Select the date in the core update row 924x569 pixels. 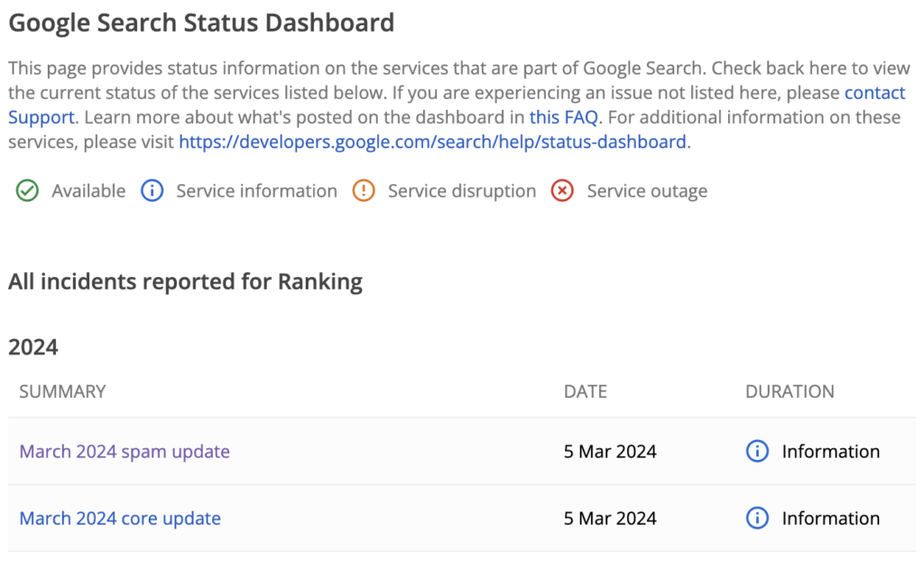[x=610, y=519]
